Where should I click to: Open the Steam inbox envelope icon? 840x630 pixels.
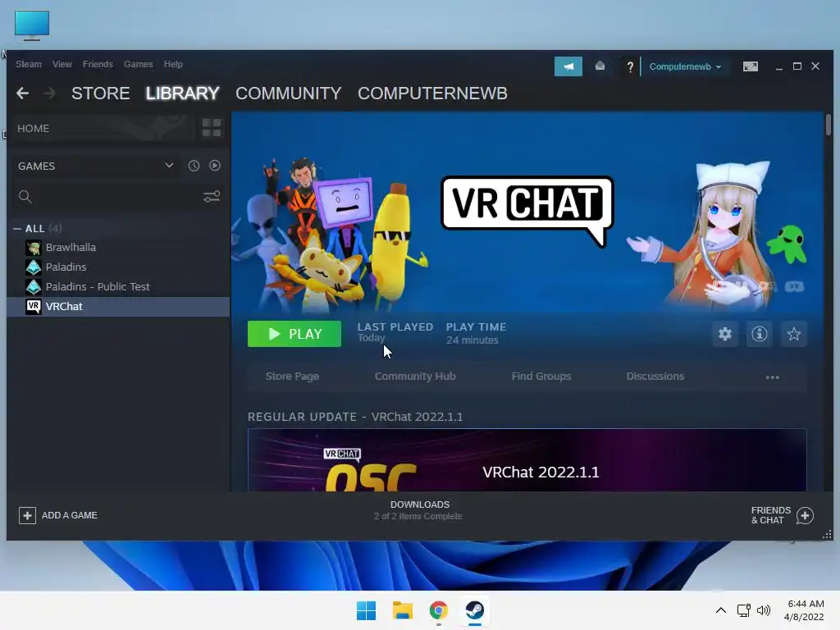[600, 66]
